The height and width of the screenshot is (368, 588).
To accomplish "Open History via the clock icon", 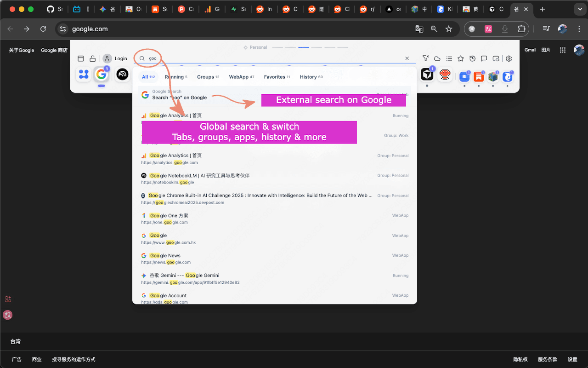I will (x=472, y=58).
